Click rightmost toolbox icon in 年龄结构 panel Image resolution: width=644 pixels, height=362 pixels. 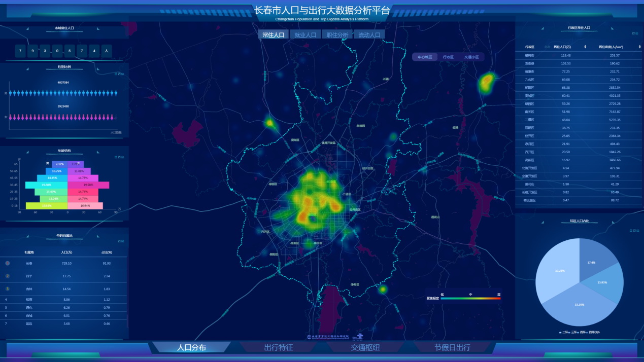[x=122, y=156]
